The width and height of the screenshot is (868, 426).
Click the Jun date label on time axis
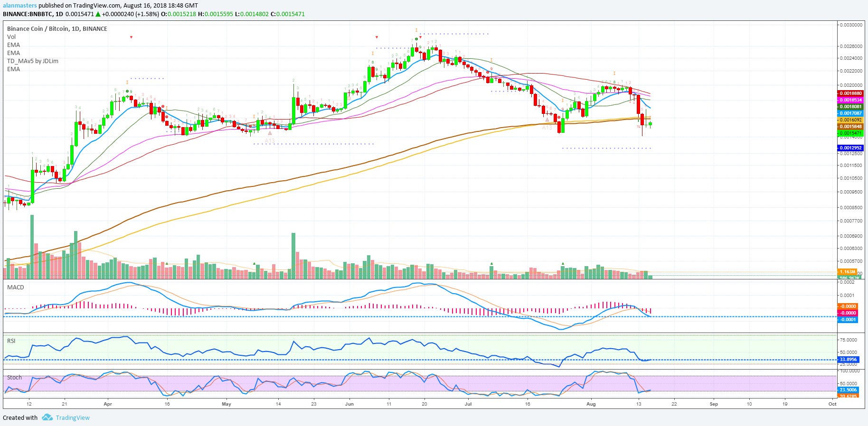pyautogui.click(x=349, y=404)
